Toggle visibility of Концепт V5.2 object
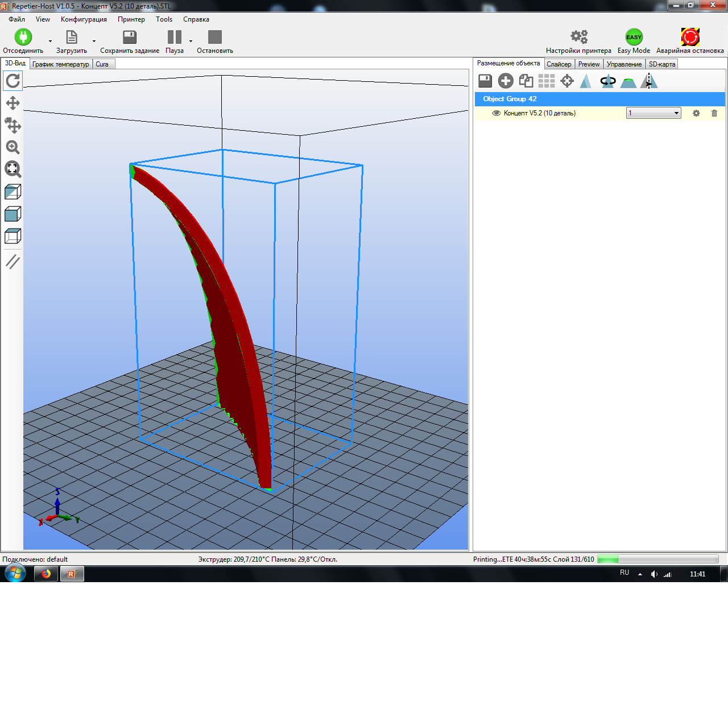The height and width of the screenshot is (722, 728). tap(495, 113)
